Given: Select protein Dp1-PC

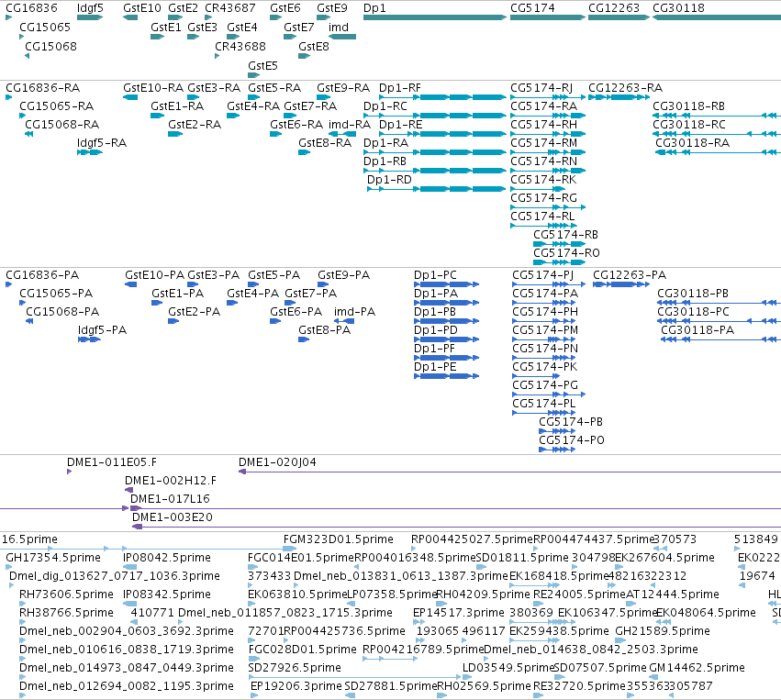Looking at the screenshot, I should tap(435, 275).
